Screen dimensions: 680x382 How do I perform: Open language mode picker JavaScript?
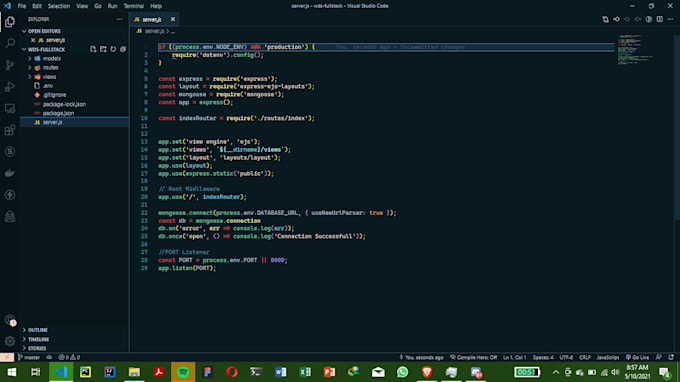click(x=608, y=357)
